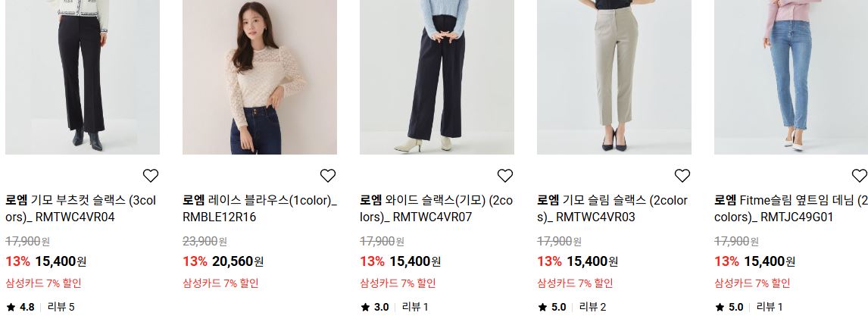Open beige slim slacks product photo
The width and height of the screenshot is (868, 322).
point(614,77)
